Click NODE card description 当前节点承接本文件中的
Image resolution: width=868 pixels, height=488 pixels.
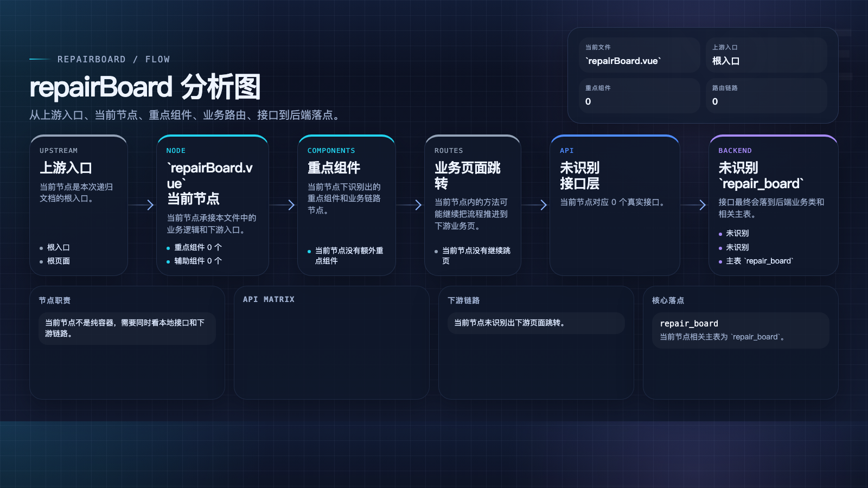[211, 224]
